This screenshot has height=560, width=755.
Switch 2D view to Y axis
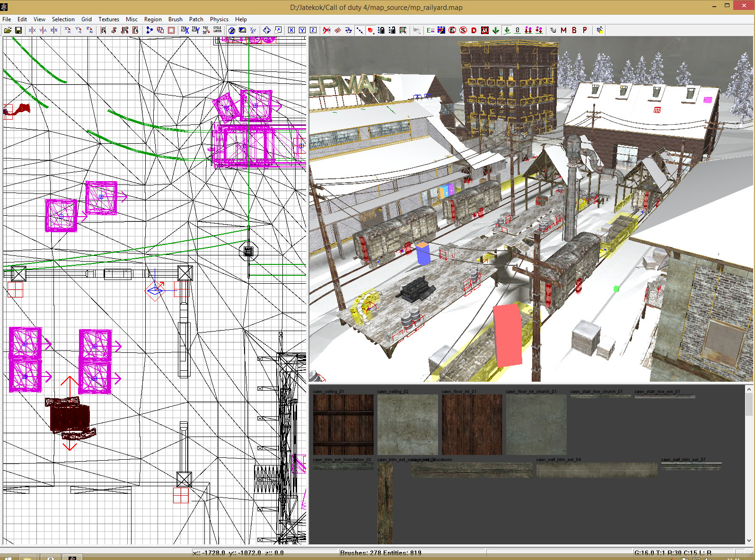(302, 30)
